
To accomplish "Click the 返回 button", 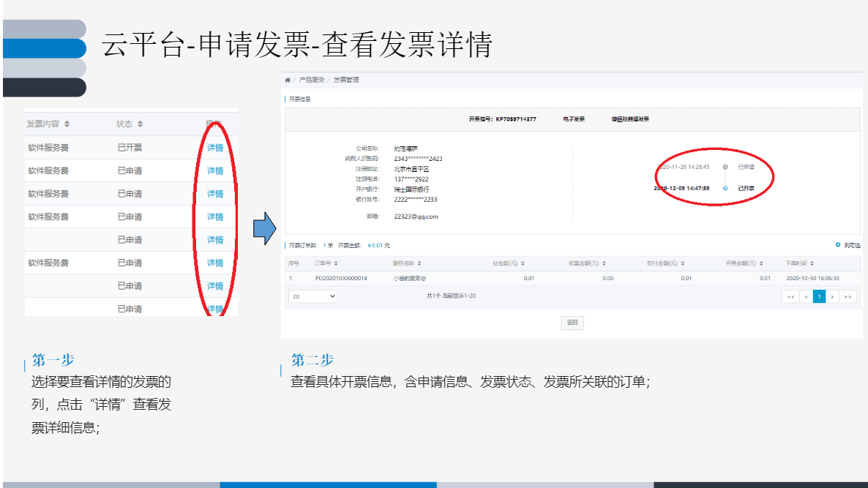I will coord(572,323).
